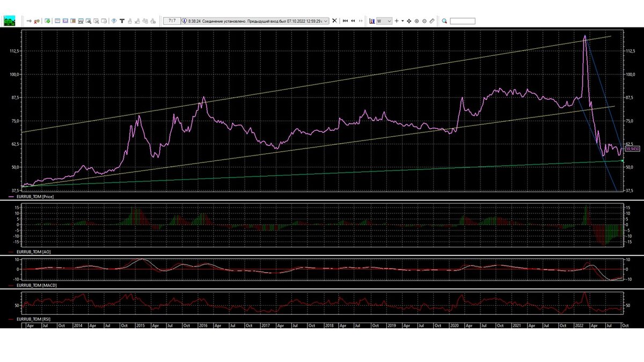This screenshot has height=362, width=644.
Task: Click the 717 counter box
Action: (x=172, y=20)
